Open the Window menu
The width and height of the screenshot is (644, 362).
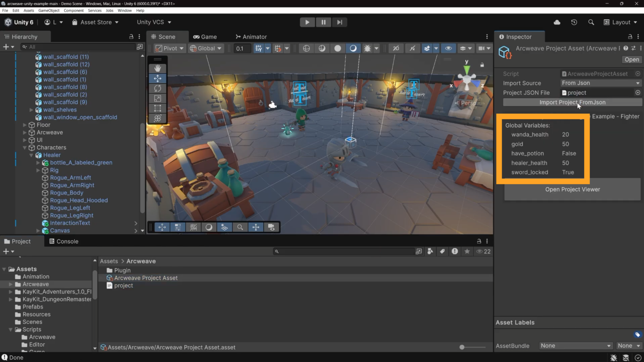point(124,10)
